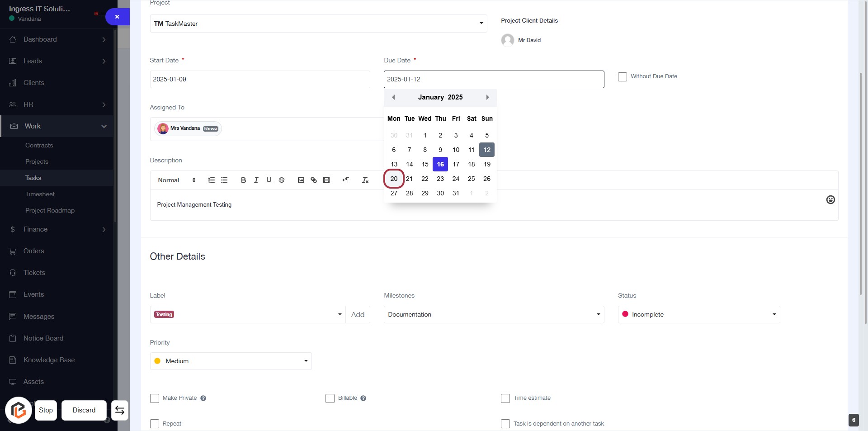The width and height of the screenshot is (868, 431).
Task: Open Timesheet in the Work submenu
Action: tap(40, 194)
